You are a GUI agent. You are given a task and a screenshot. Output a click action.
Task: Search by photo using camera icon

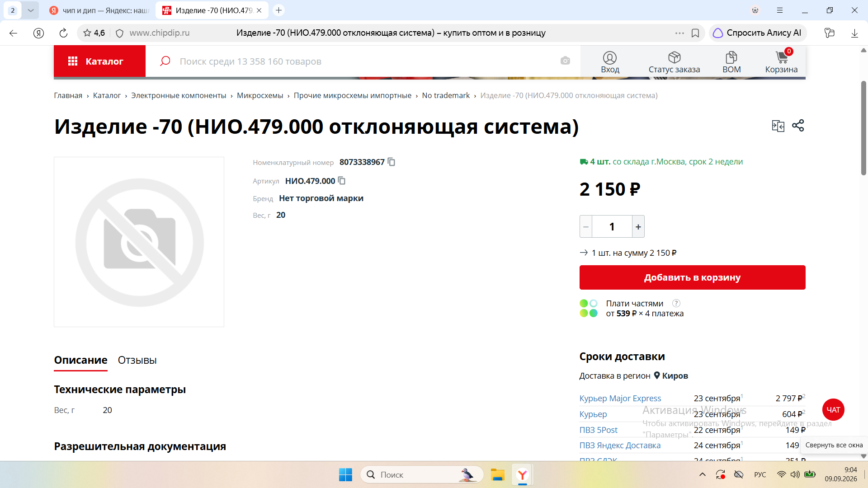pyautogui.click(x=565, y=61)
